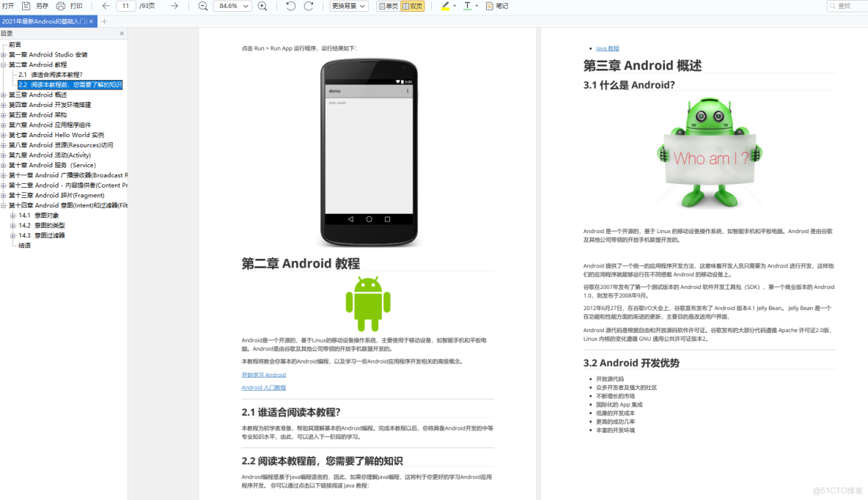This screenshot has height=500, width=868.
Task: Expand 第六章 Android 应用程序组件 node
Action: (4, 125)
